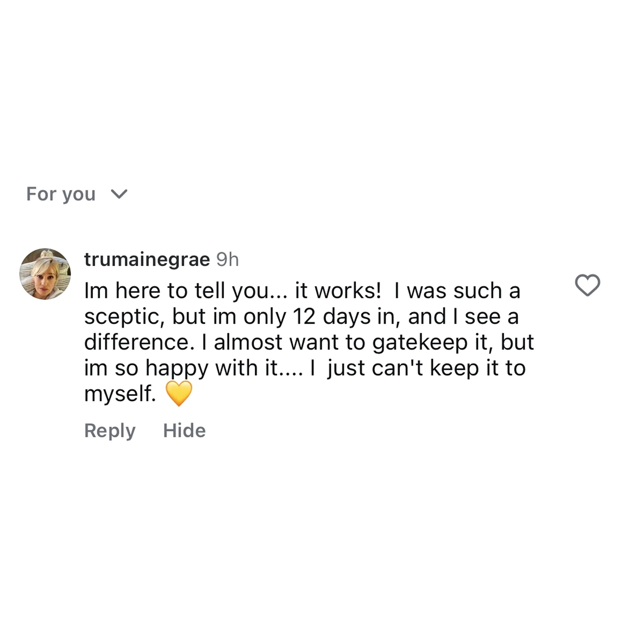Tap the heart outline icon
Image resolution: width=644 pixels, height=644 pixels.
pyautogui.click(x=587, y=285)
